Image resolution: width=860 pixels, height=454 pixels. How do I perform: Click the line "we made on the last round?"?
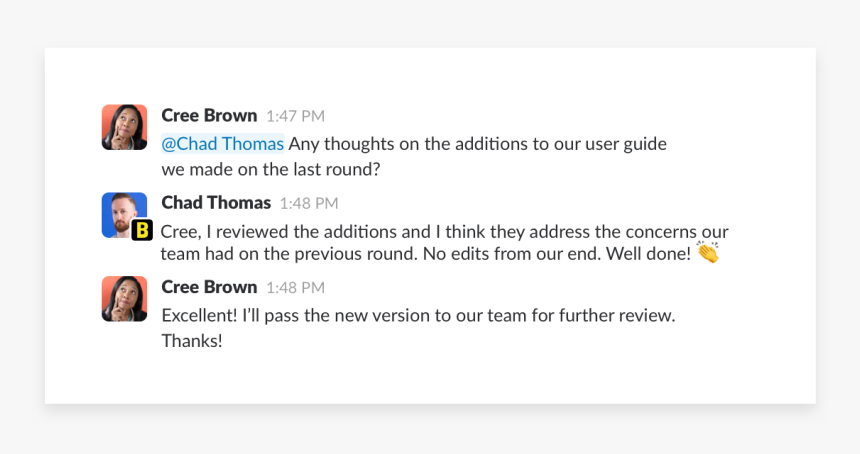pos(270,169)
